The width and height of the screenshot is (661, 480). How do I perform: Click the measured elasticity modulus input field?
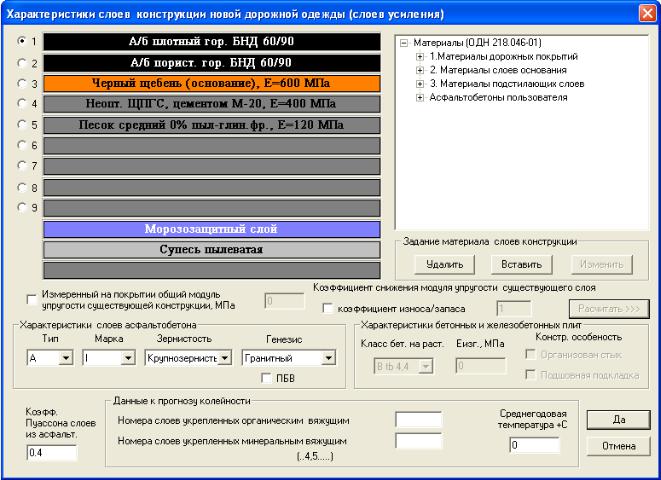pos(284,301)
